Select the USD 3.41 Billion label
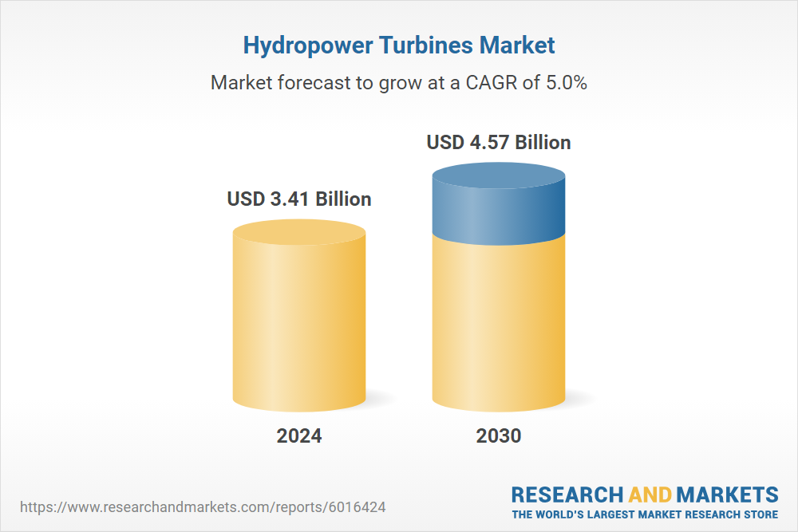The image size is (798, 532). tap(299, 199)
